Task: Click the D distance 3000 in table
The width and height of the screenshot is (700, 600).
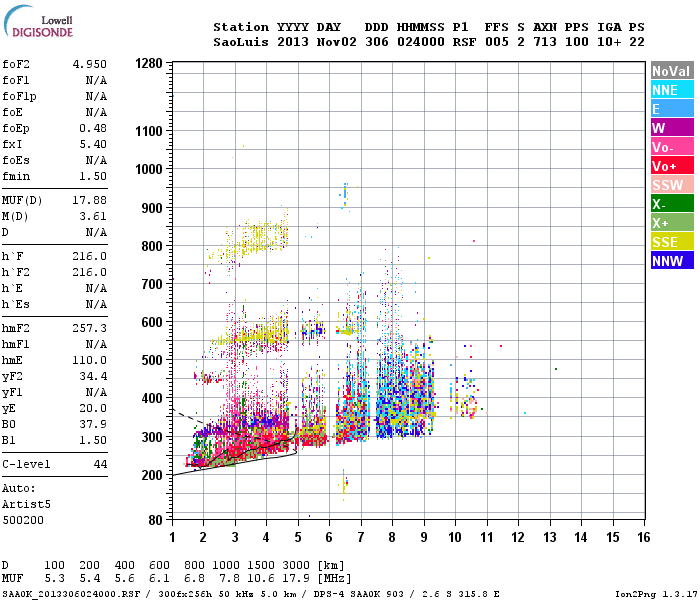Action: [x=296, y=565]
